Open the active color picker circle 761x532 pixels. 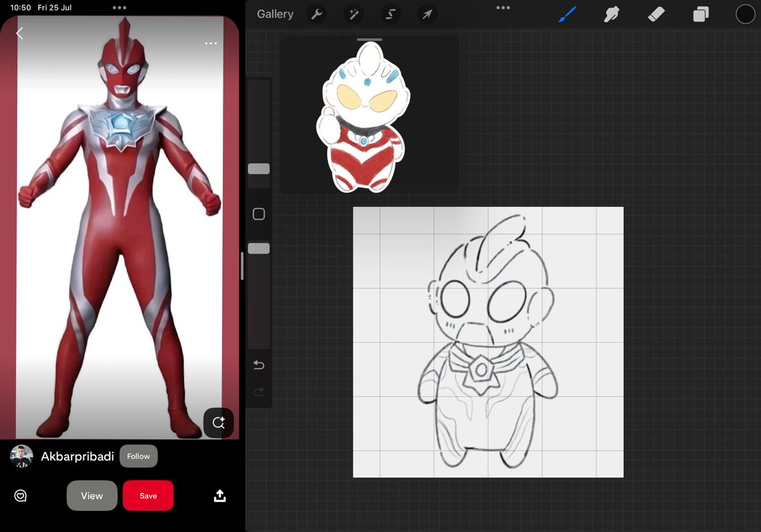tap(745, 14)
